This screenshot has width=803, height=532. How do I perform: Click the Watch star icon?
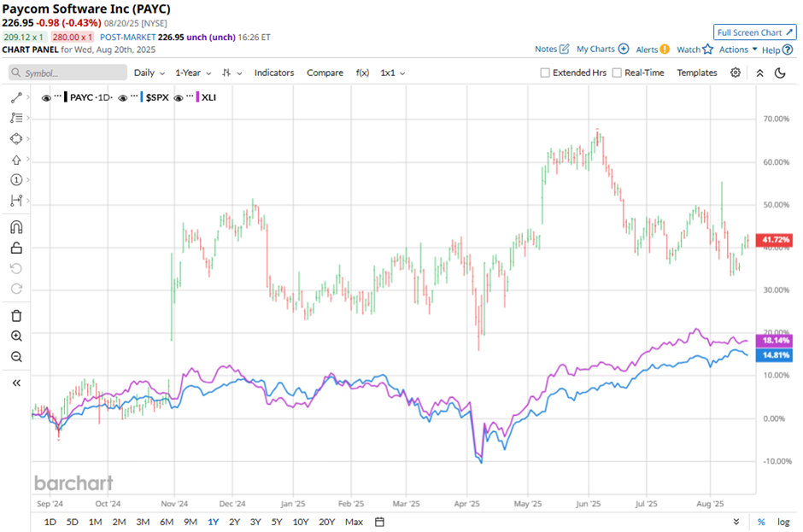click(707, 50)
